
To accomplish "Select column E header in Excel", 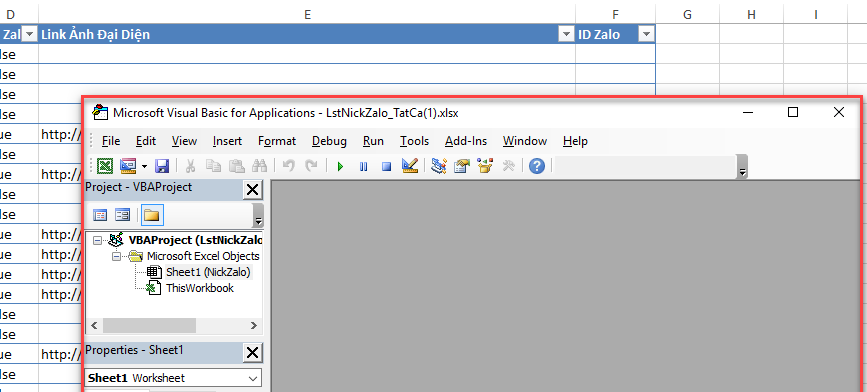I will pyautogui.click(x=307, y=15).
